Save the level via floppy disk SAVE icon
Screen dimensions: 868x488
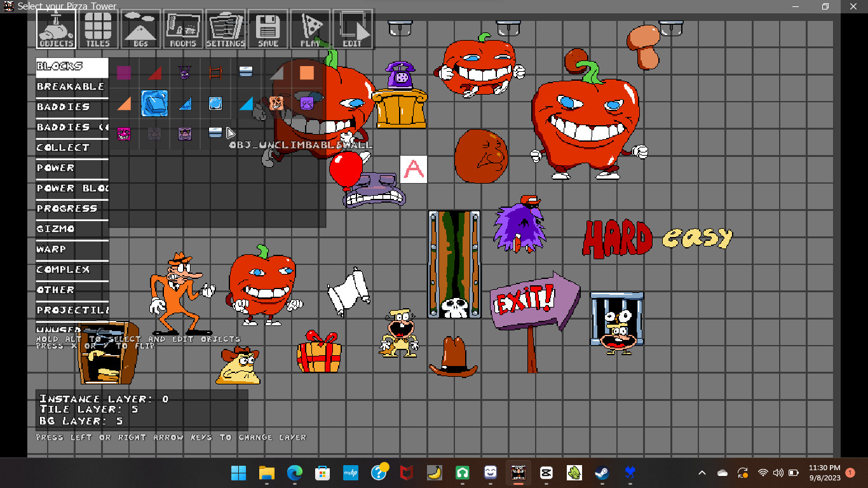tap(268, 29)
